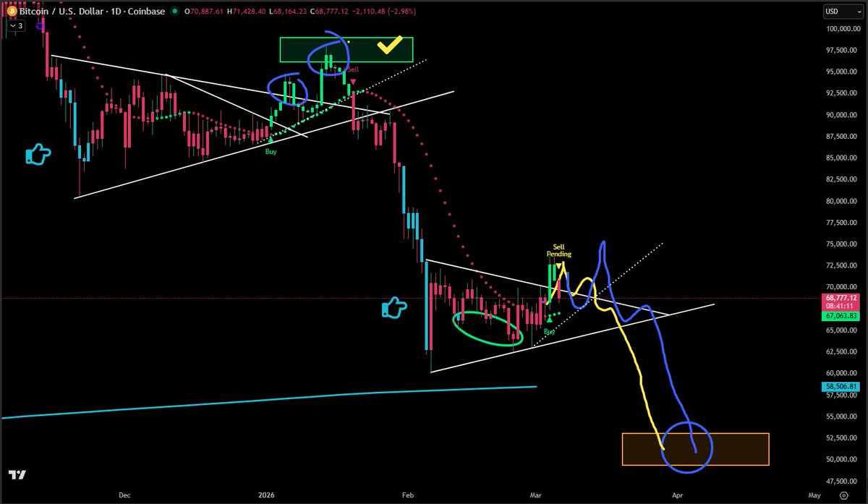This screenshot has height=504, width=868.
Task: Click the TradingView watermark logo bottom-left
Action: tap(17, 475)
